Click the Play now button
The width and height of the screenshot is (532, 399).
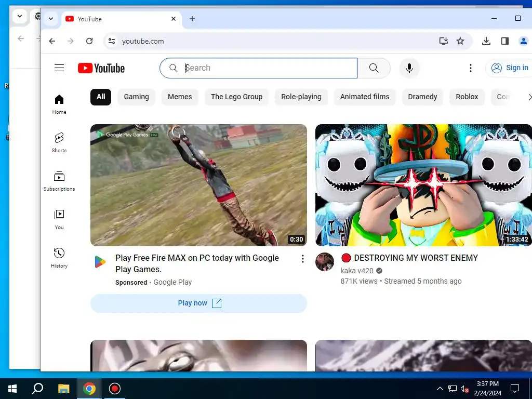(199, 303)
